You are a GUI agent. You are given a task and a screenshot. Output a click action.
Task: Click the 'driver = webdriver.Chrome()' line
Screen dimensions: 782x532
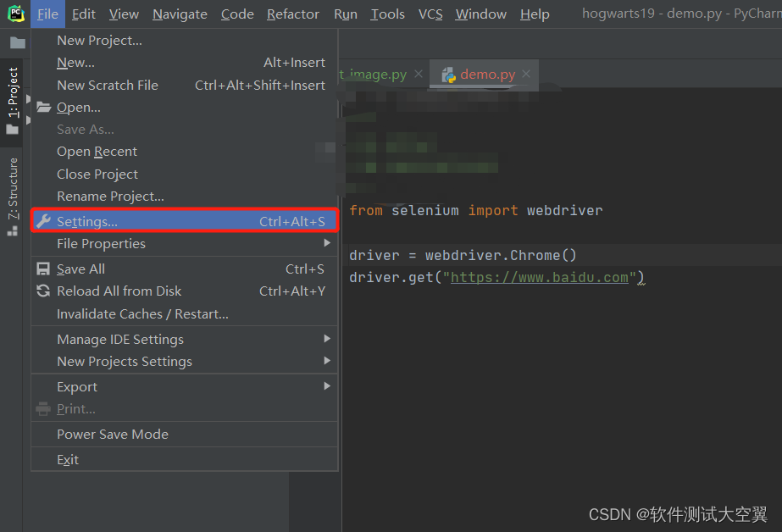click(x=463, y=255)
